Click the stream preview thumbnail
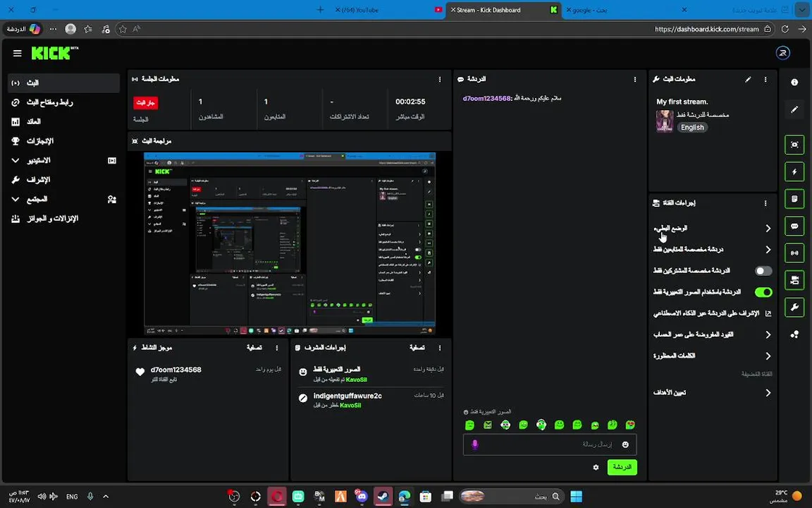This screenshot has width=812, height=508. coord(290,243)
